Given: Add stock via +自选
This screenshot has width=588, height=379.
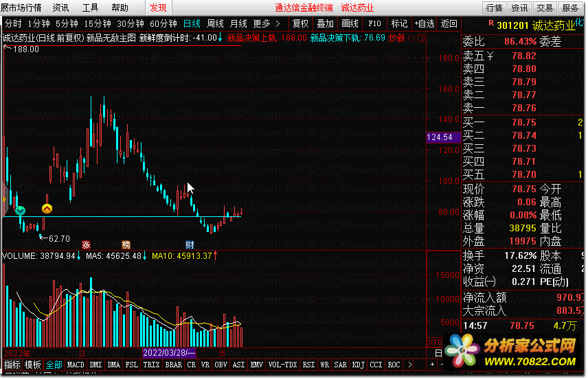Looking at the screenshot, I should pyautogui.click(x=424, y=23).
